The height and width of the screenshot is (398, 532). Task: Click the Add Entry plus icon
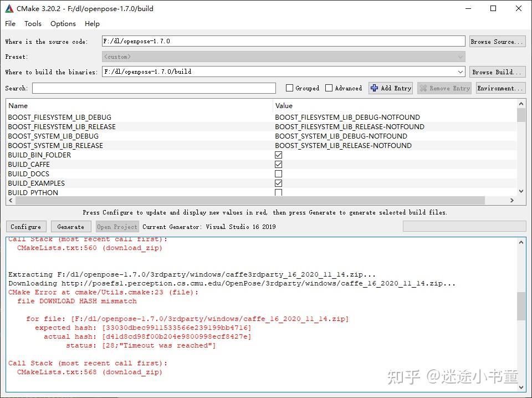(x=377, y=88)
